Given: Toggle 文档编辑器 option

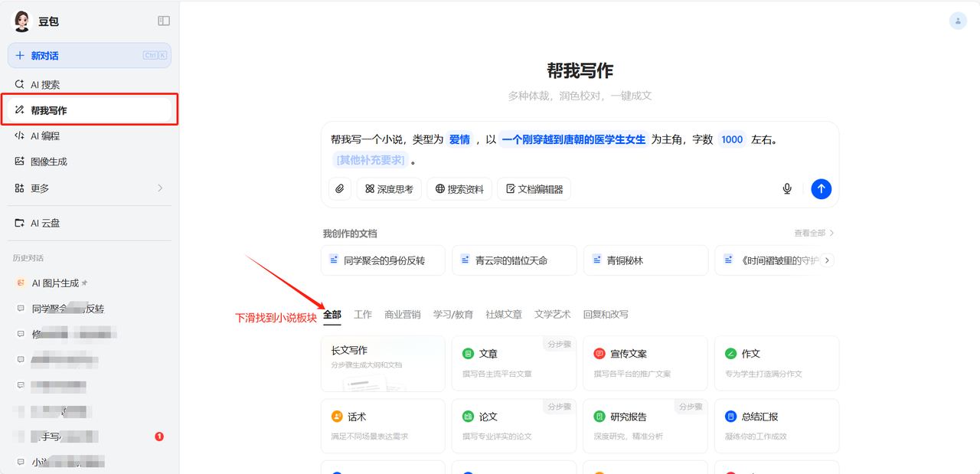Looking at the screenshot, I should point(534,189).
